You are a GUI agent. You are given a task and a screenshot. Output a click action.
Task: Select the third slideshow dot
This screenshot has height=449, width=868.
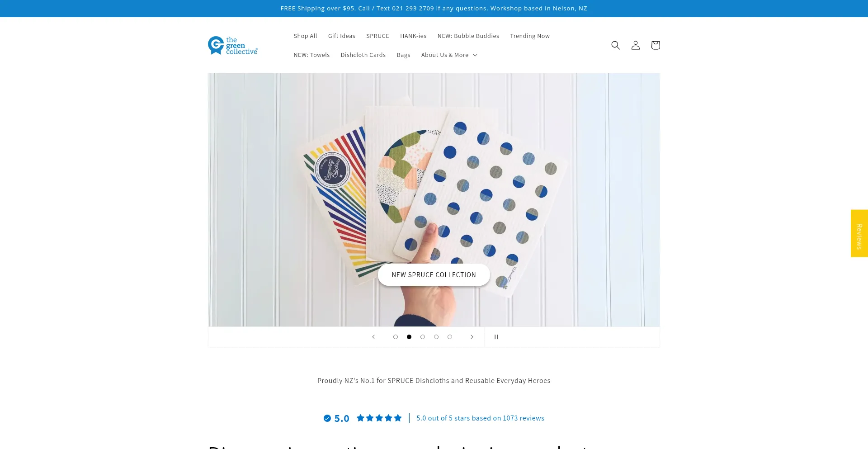tap(423, 337)
